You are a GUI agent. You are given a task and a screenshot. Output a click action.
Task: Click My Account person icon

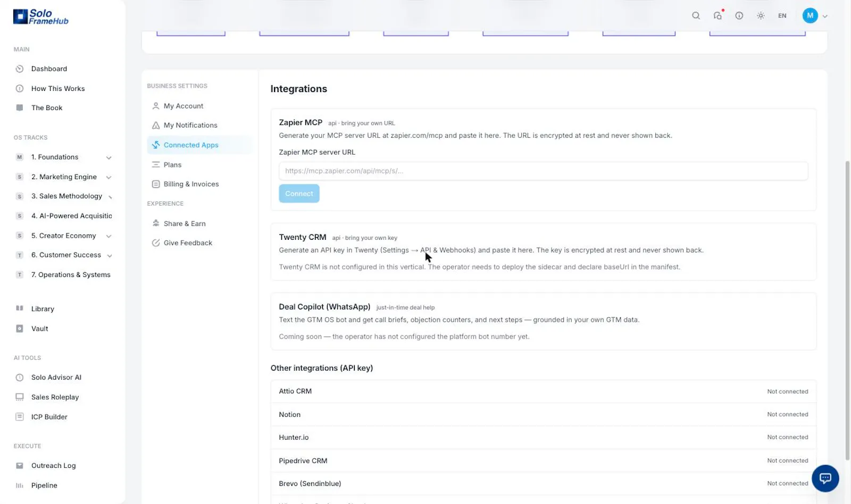coord(156,106)
